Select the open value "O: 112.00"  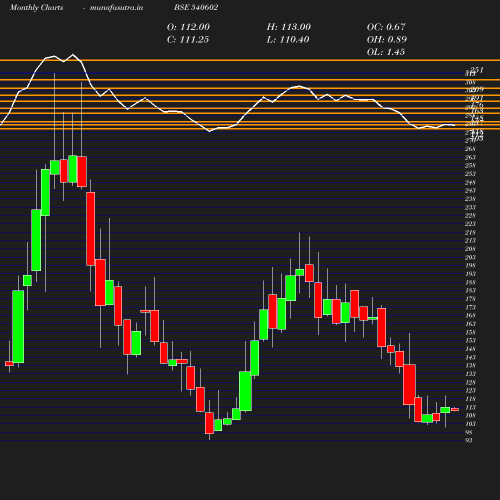click(188, 27)
